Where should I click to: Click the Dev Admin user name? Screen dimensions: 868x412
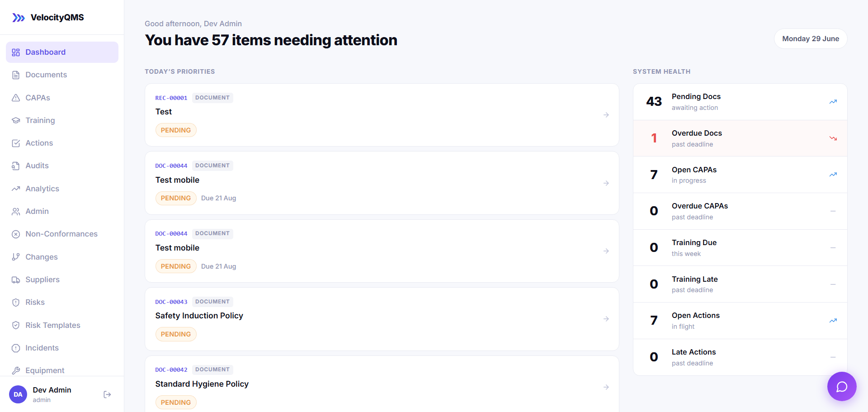tap(52, 390)
